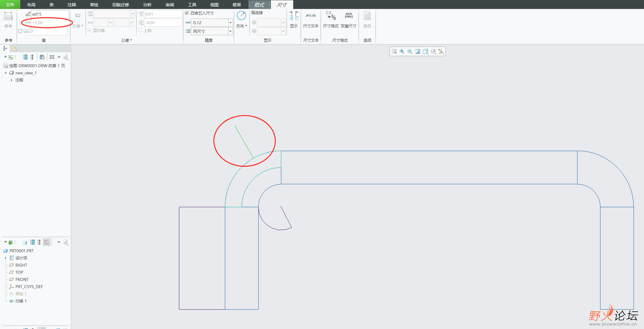The height and width of the screenshot is (329, 644).
Task: Click expand-all icon in drawing tree toolbar
Action: pos(25,57)
